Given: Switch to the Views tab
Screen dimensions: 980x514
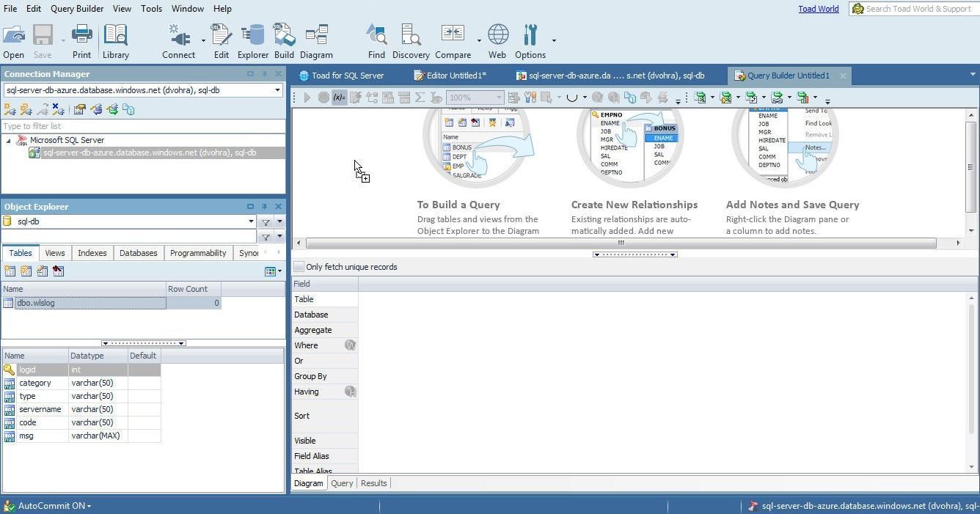Looking at the screenshot, I should click(55, 253).
